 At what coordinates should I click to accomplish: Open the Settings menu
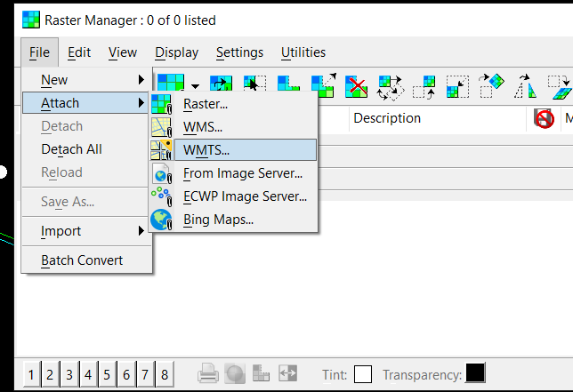[239, 52]
